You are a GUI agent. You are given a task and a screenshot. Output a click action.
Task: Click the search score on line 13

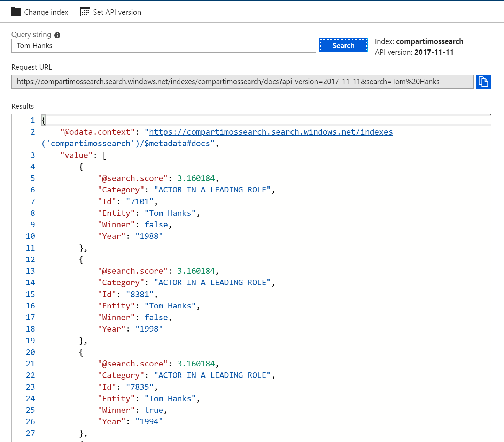(x=196, y=271)
